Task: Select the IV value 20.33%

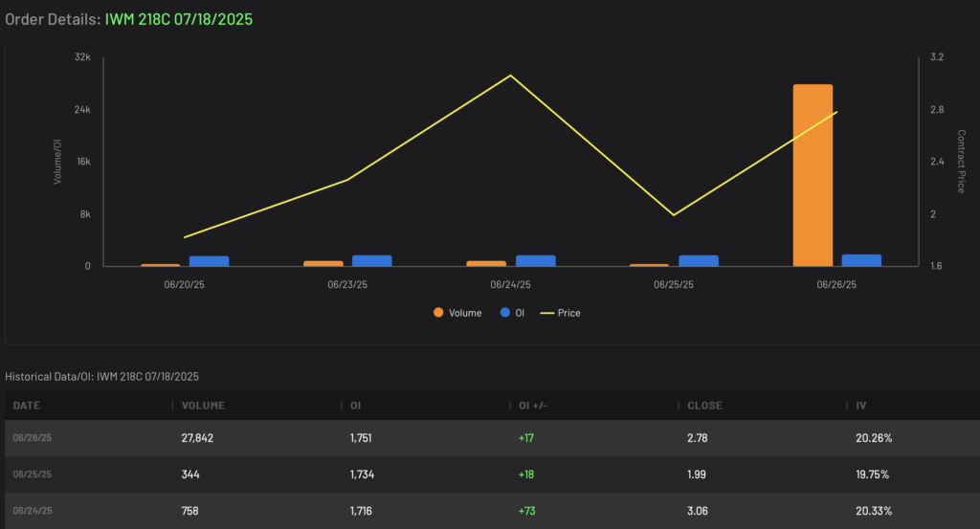Action: coord(874,510)
